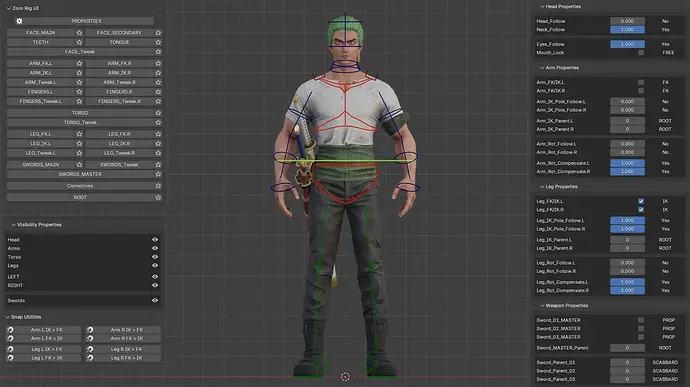The height and width of the screenshot is (387, 690).
Task: Star the ARM_FK.R layer
Action: (x=158, y=63)
